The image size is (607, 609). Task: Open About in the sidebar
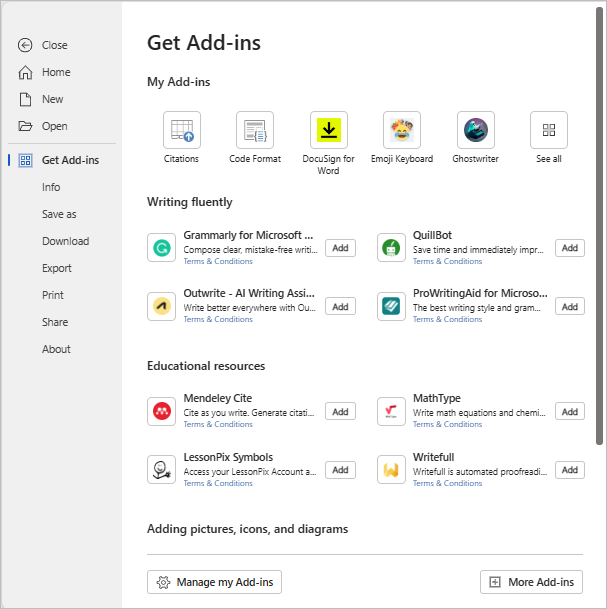[x=56, y=349]
